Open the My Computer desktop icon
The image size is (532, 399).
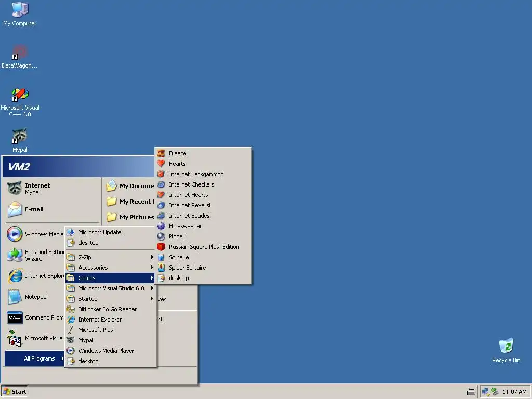20,14
